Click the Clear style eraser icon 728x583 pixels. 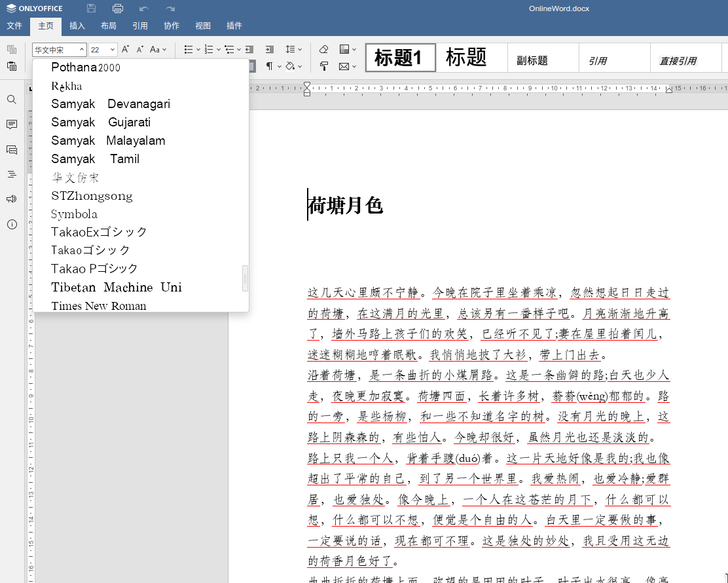323,49
